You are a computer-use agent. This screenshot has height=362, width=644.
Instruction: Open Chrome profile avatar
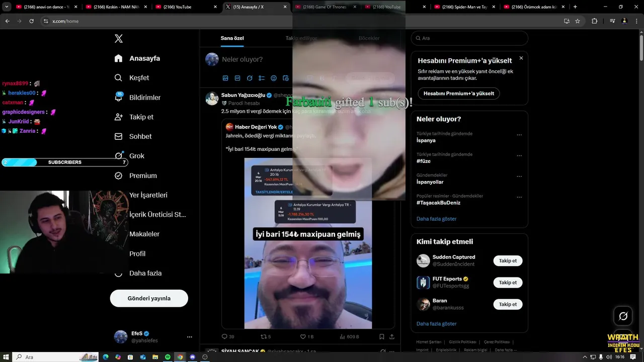[624, 21]
